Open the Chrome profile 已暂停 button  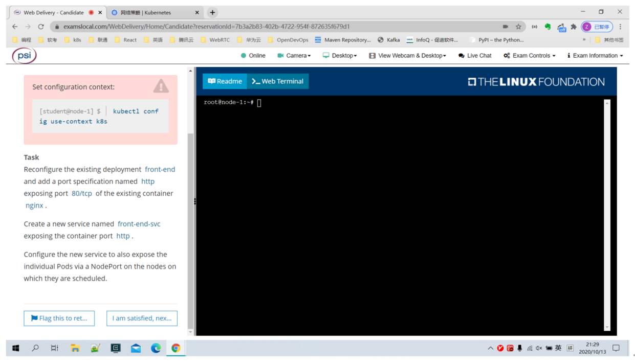pyautogui.click(x=597, y=27)
